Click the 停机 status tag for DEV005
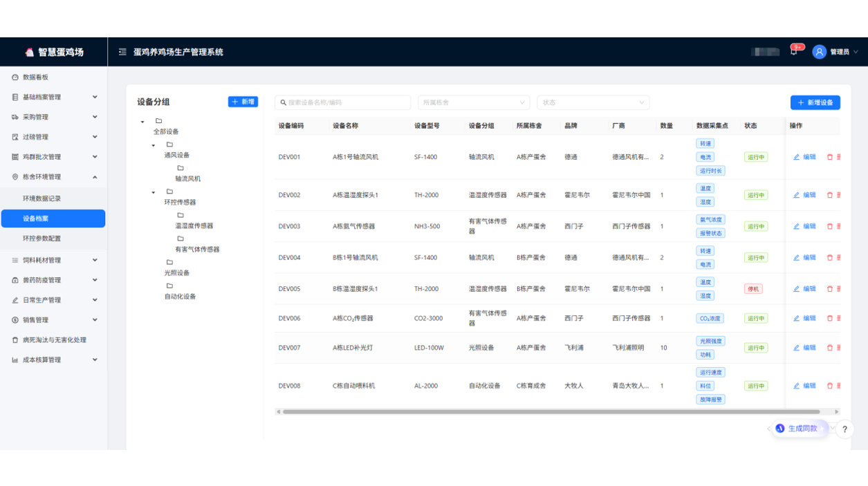The height and width of the screenshot is (486, 868). click(x=753, y=289)
